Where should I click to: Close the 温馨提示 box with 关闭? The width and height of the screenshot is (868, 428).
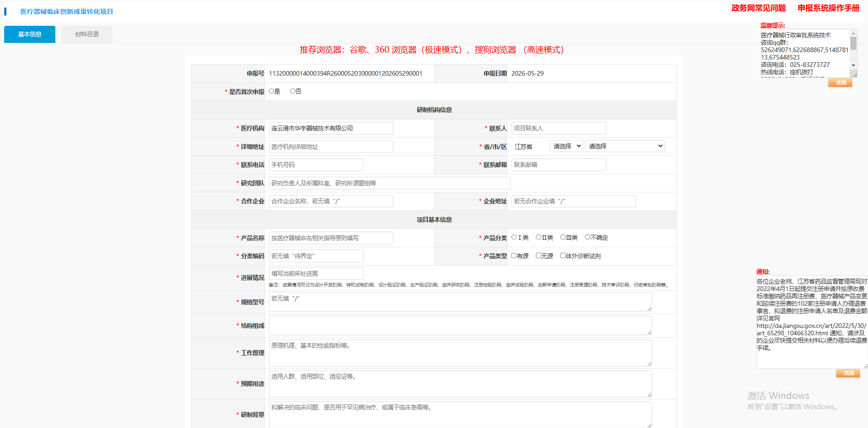pyautogui.click(x=840, y=83)
